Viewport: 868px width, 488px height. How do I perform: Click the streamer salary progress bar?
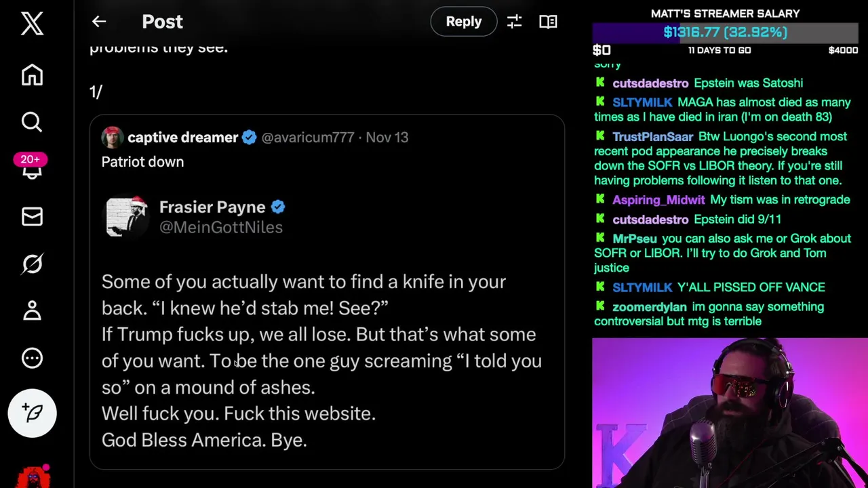pos(725,33)
